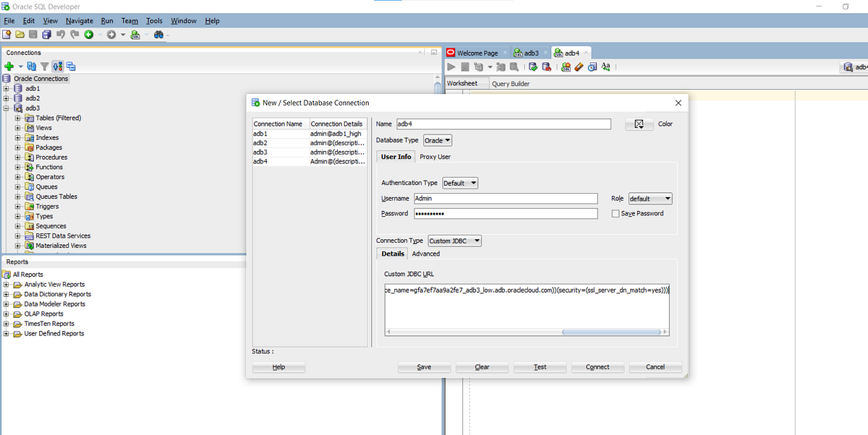Open the Role dropdown in the connection dialog
Screen dimensions: 868x435
[x=650, y=198]
